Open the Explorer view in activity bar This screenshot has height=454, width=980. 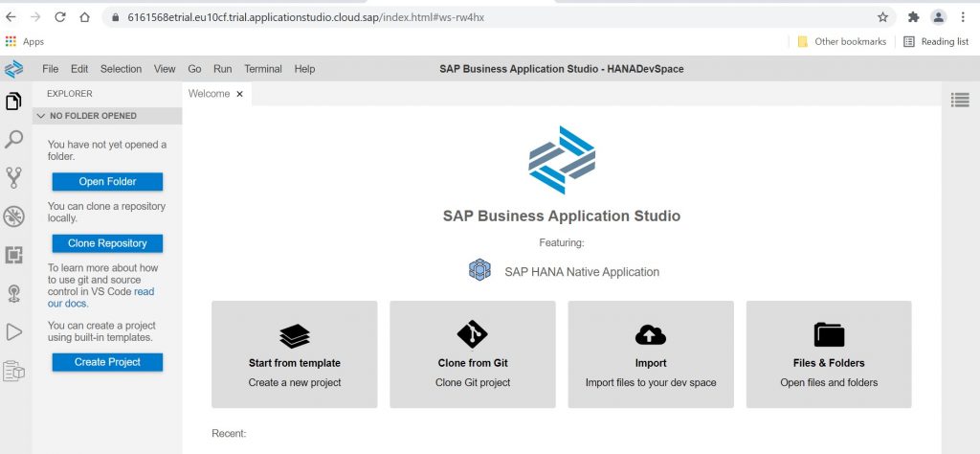(13, 101)
